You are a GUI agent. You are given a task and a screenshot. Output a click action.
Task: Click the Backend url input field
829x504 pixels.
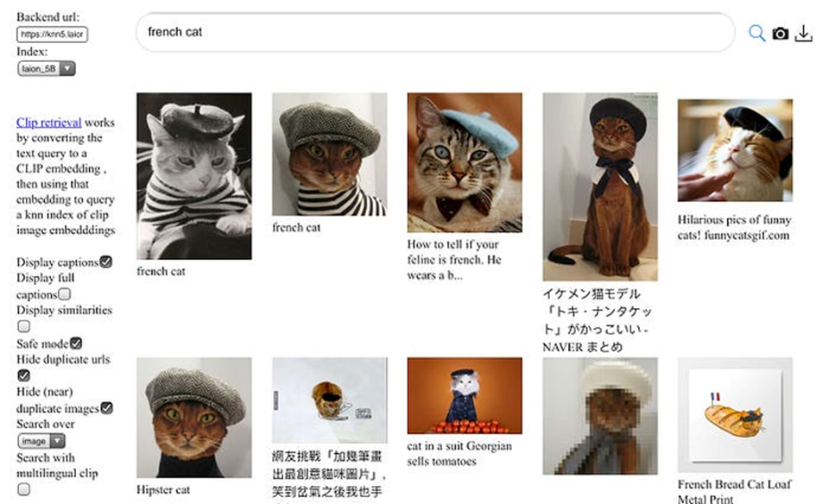pos(53,35)
